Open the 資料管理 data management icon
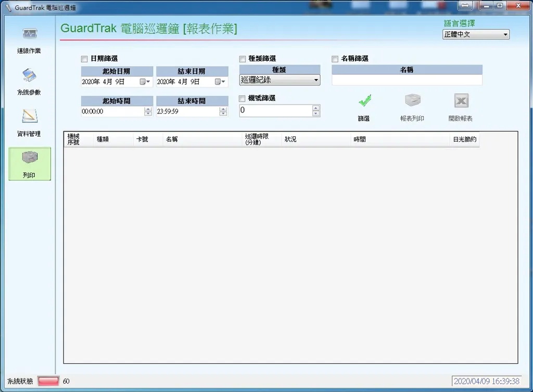The height and width of the screenshot is (392, 533). coord(30,116)
